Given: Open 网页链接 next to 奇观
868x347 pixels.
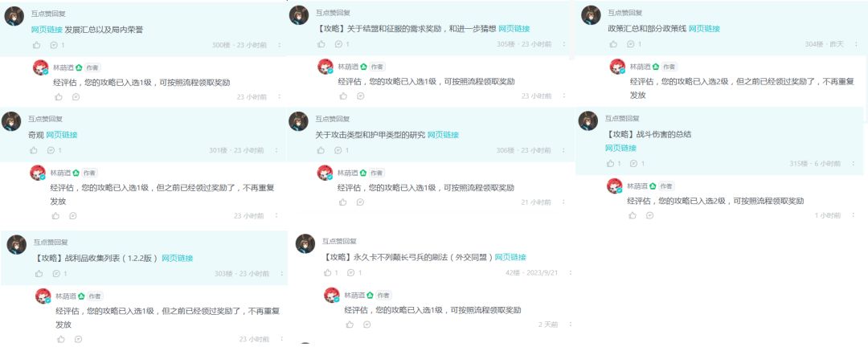Looking at the screenshot, I should click(61, 134).
